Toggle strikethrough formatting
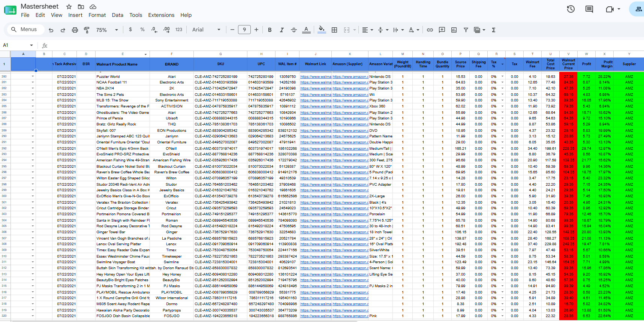The height and width of the screenshot is (322, 644). tap(294, 30)
